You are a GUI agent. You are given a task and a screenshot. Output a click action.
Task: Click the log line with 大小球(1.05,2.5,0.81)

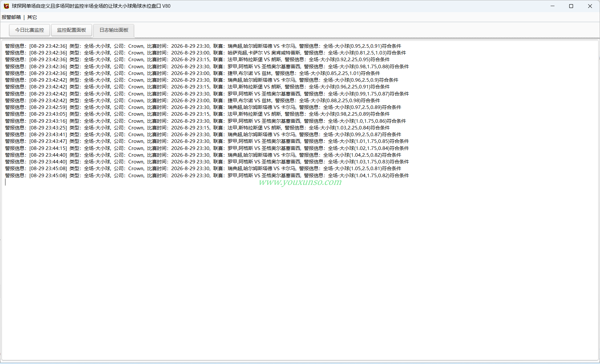(x=203, y=169)
